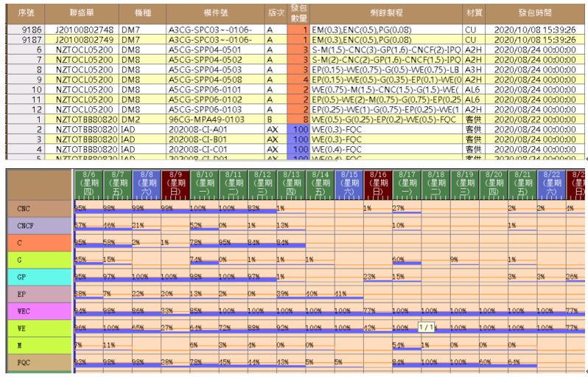Click cell A5CG-SPP04-0501
The height and width of the screenshot is (377, 588).
[215, 49]
